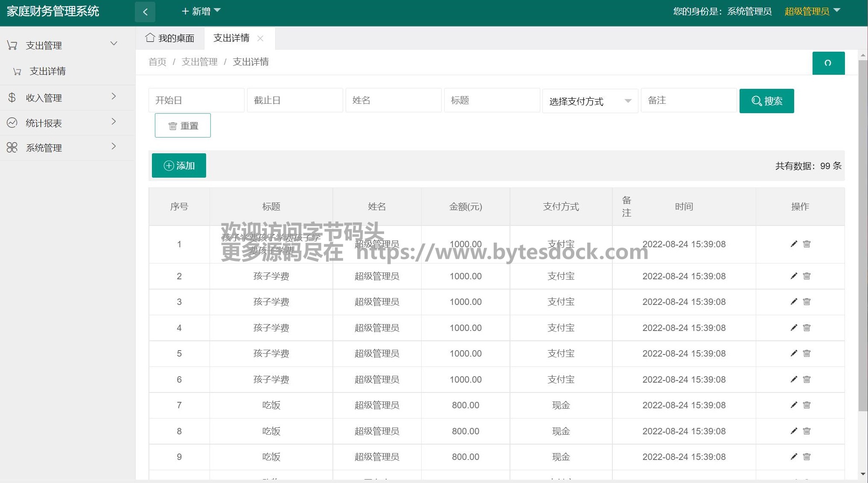Click the 搜索 search button
The width and height of the screenshot is (868, 483).
[766, 101]
